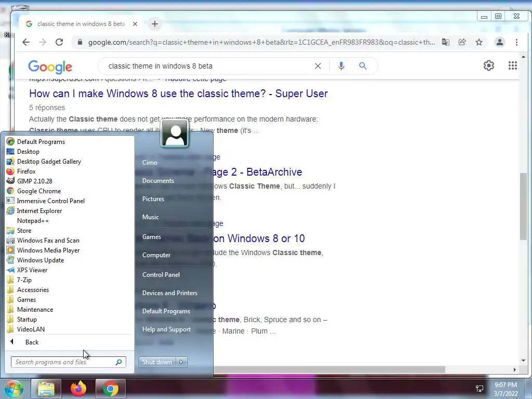Open the Cimo user folder
The width and height of the screenshot is (532, 399).
point(150,163)
